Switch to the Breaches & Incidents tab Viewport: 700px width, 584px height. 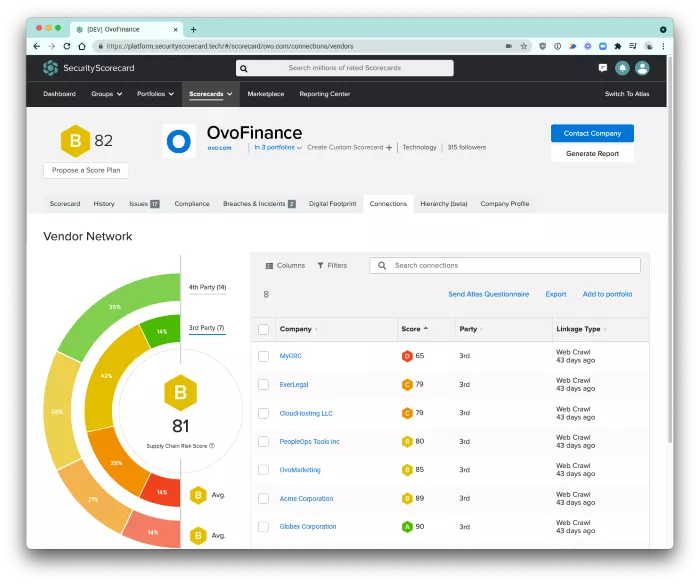coord(259,204)
